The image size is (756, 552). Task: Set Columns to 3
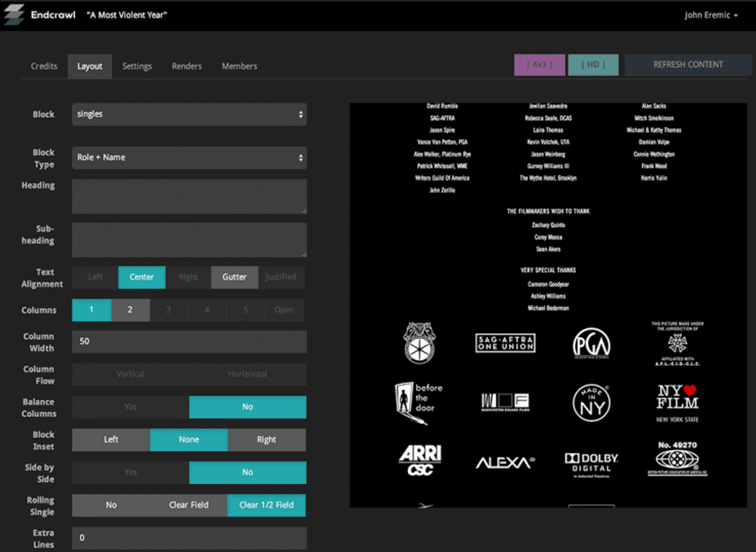coord(168,310)
